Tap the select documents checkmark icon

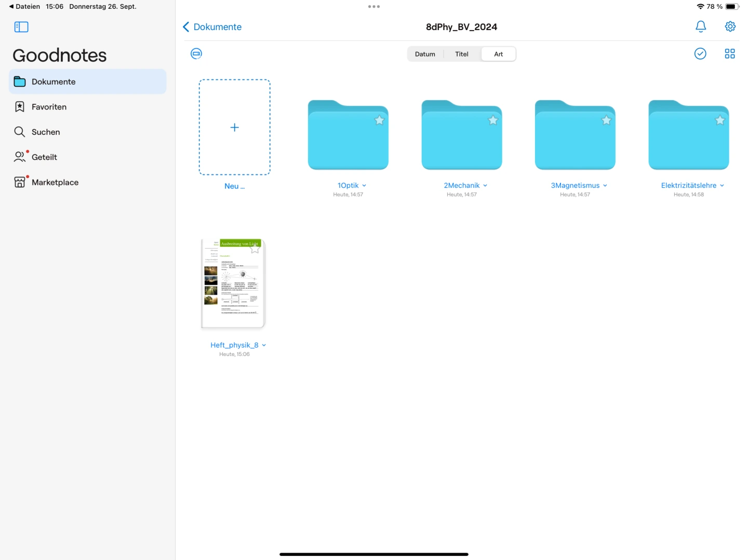pyautogui.click(x=700, y=53)
